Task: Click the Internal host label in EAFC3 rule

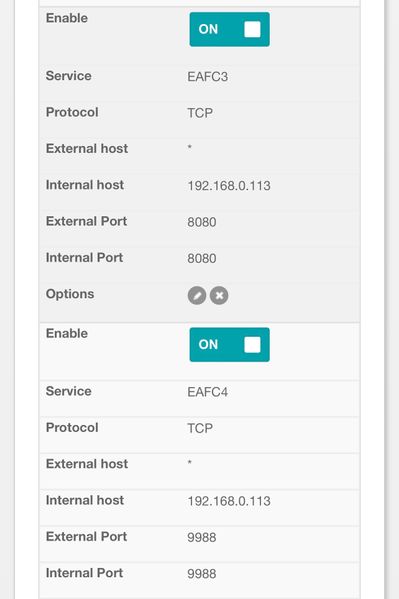Action: click(85, 185)
